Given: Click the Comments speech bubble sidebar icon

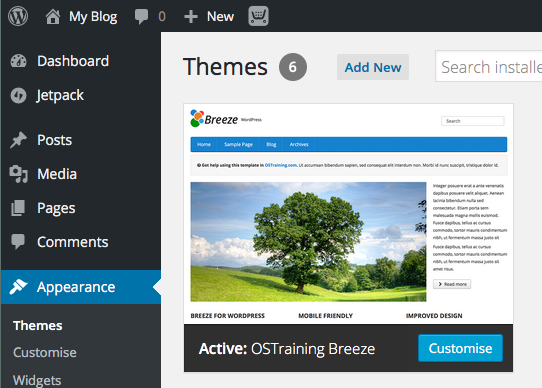Looking at the screenshot, I should (x=18, y=242).
